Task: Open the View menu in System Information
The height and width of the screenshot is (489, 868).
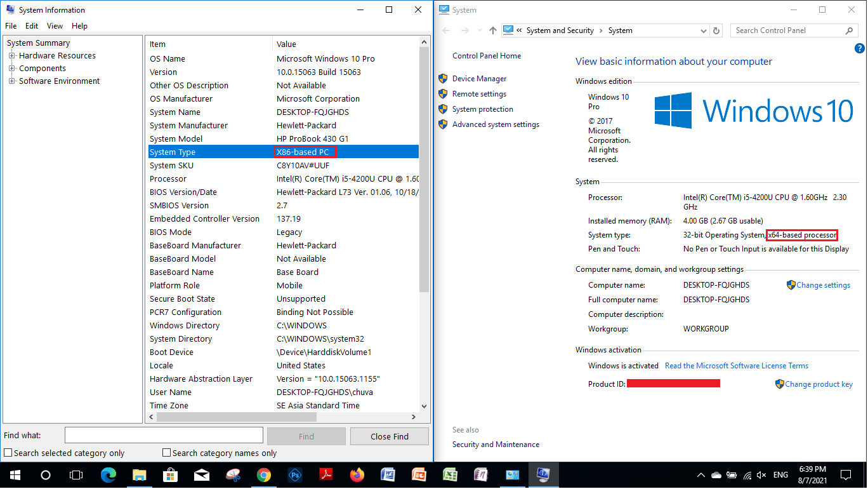Action: (x=55, y=26)
